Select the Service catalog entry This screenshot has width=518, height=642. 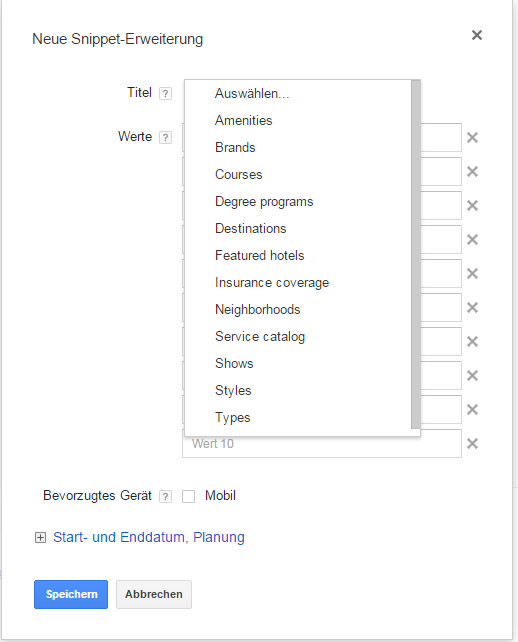260,337
